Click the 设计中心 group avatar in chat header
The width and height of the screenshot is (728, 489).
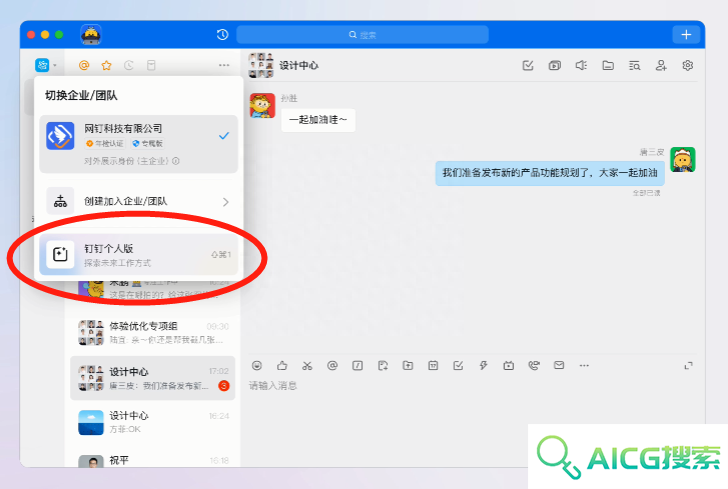(261, 65)
